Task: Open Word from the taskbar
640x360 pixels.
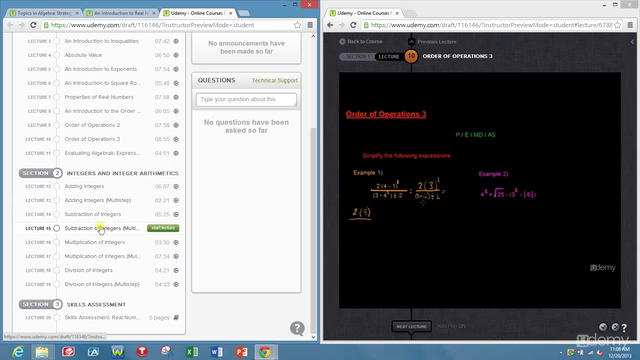Action: [x=217, y=351]
